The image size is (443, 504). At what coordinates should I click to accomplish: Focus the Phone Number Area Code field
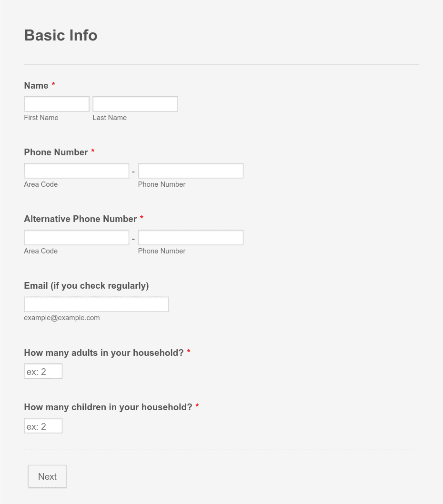77,171
